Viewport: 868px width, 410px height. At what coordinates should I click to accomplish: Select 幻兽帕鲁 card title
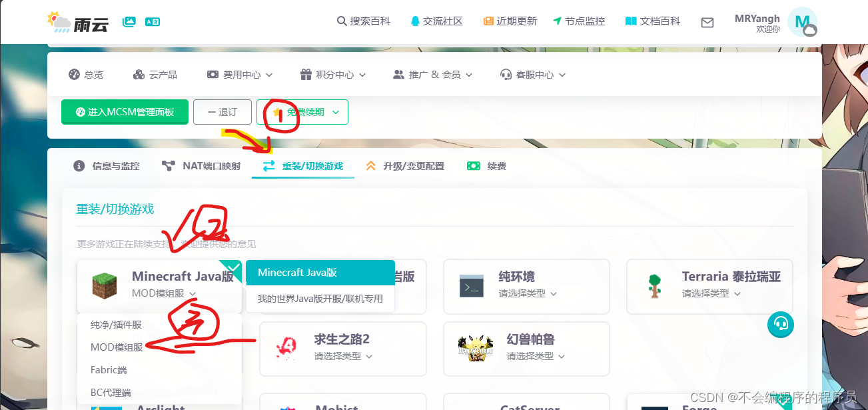(x=531, y=339)
